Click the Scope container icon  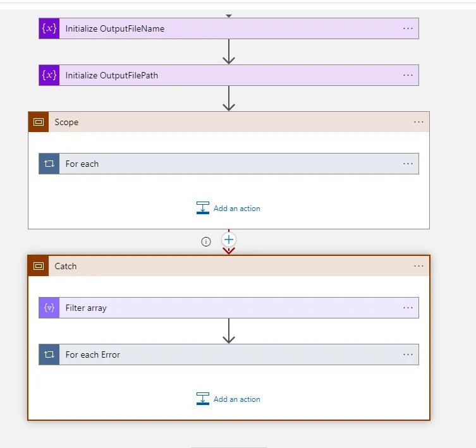pos(39,122)
